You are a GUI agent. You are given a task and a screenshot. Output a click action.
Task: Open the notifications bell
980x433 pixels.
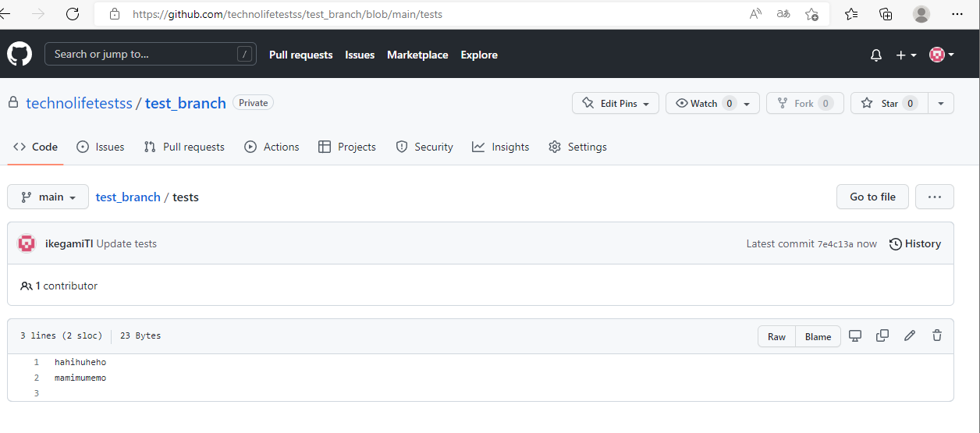[876, 55]
